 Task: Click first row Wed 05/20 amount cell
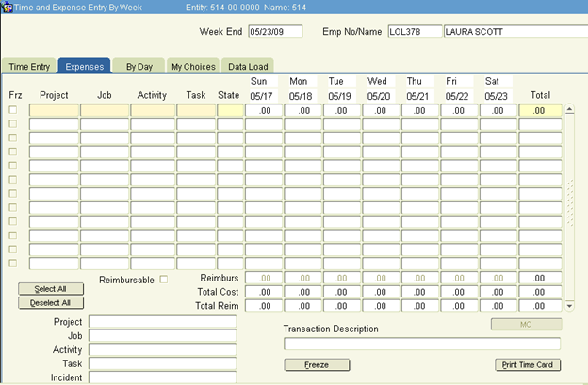(381, 110)
